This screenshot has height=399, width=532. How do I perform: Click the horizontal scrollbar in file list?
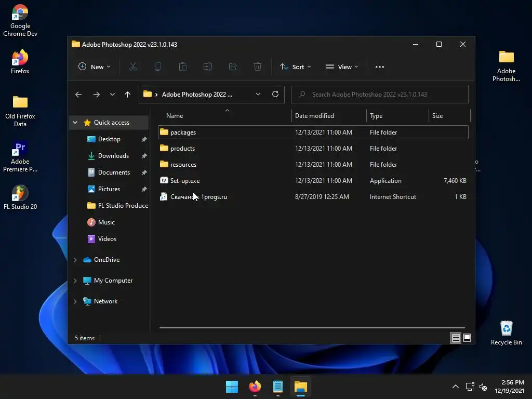(312, 328)
